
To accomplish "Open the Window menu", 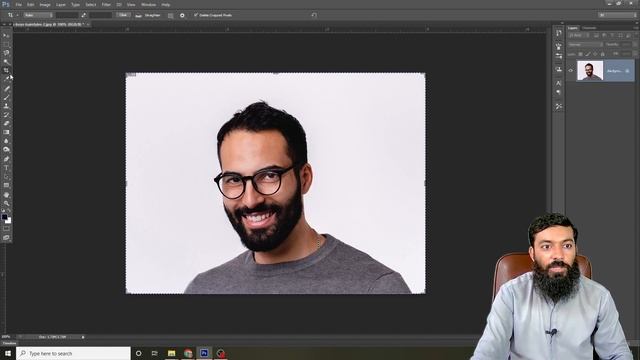I will click(x=148, y=4).
